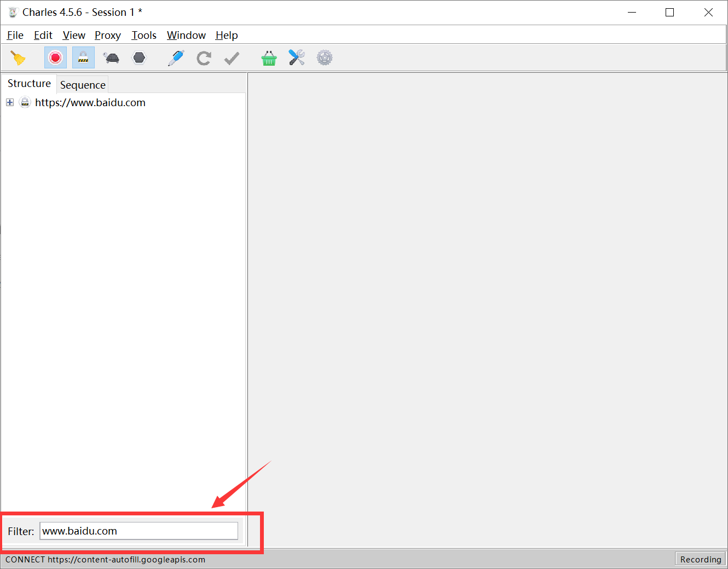Toggle throttling with the turtle icon

click(x=111, y=58)
